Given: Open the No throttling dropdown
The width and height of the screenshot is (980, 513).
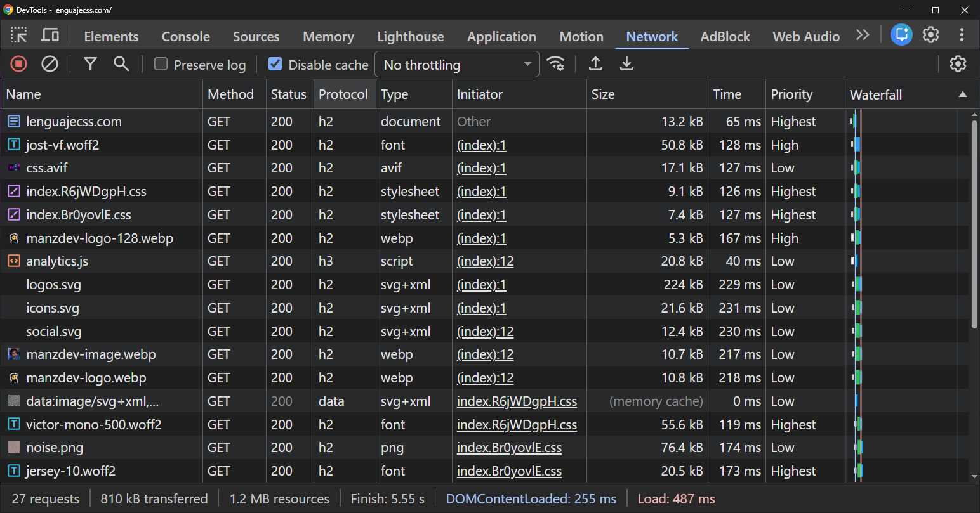Looking at the screenshot, I should 457,65.
